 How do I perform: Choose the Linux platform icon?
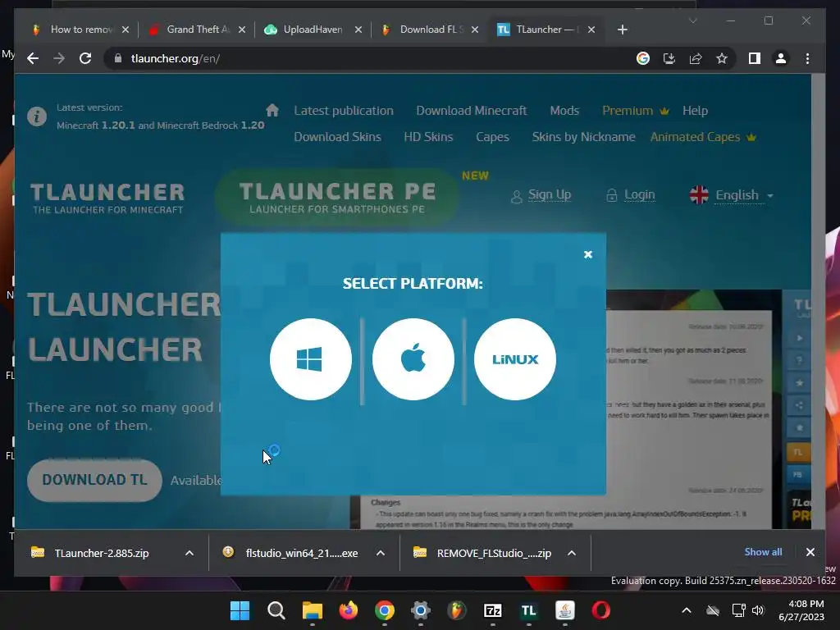pos(515,359)
